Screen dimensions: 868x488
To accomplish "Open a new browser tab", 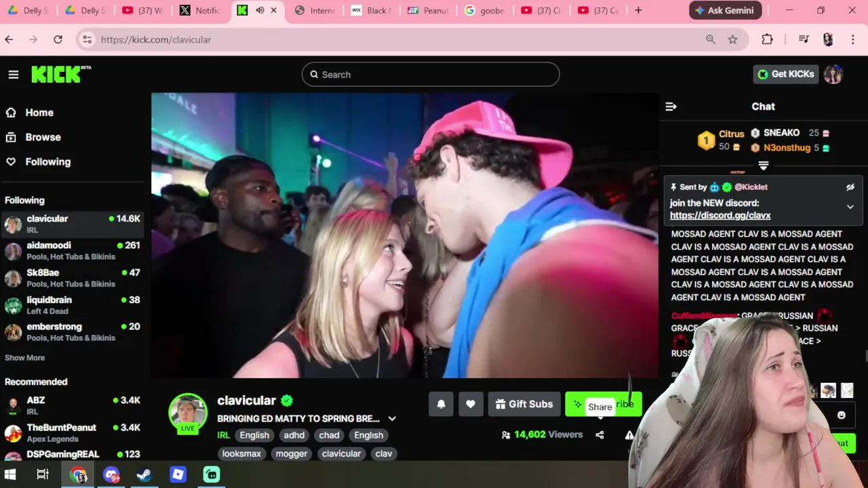I will pyautogui.click(x=638, y=10).
